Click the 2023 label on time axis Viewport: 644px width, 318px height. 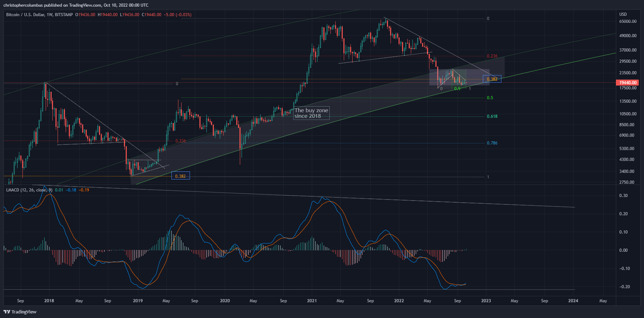[x=486, y=301]
